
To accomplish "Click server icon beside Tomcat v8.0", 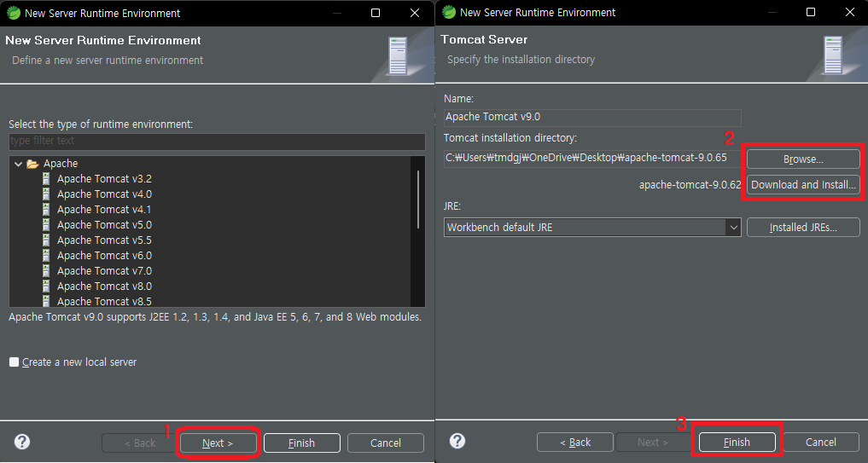I will coord(46,286).
